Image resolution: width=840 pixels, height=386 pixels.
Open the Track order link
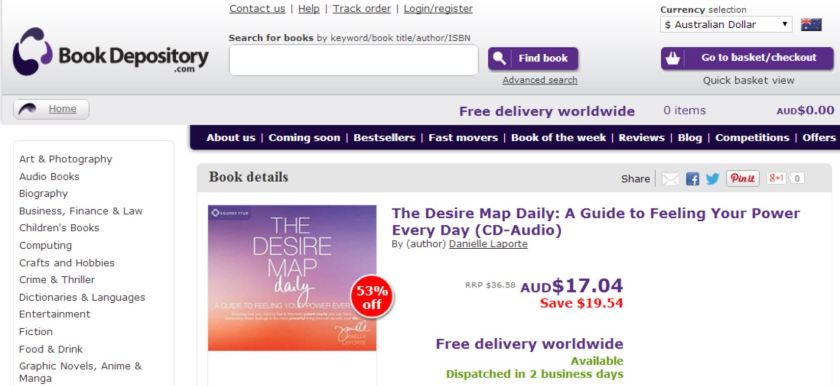click(362, 9)
